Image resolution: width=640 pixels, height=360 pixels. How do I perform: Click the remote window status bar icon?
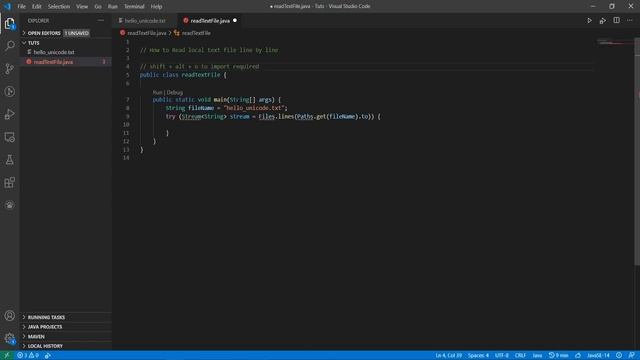tap(7, 355)
